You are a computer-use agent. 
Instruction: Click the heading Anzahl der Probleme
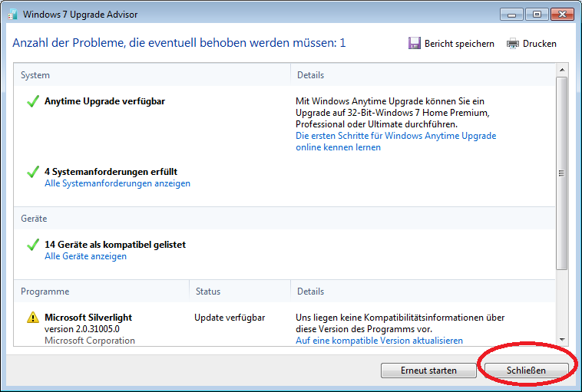179,43
